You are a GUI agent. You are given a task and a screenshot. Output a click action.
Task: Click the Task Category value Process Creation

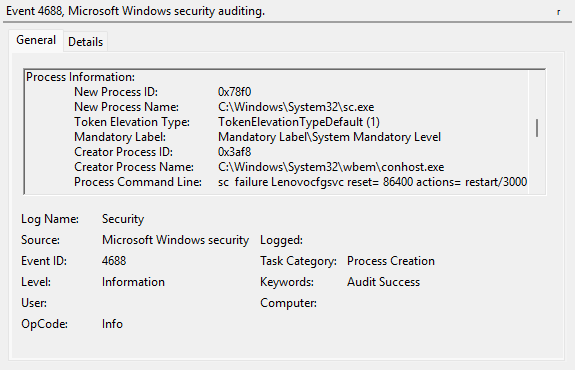(391, 261)
